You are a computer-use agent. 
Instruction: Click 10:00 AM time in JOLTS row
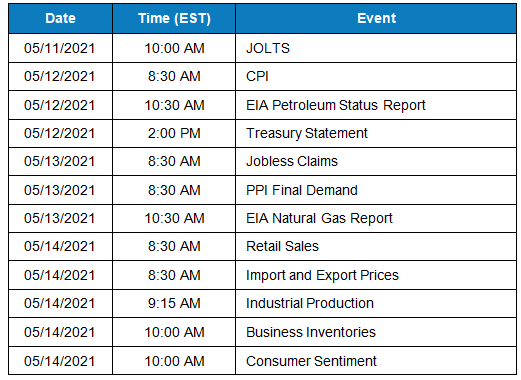pos(174,48)
